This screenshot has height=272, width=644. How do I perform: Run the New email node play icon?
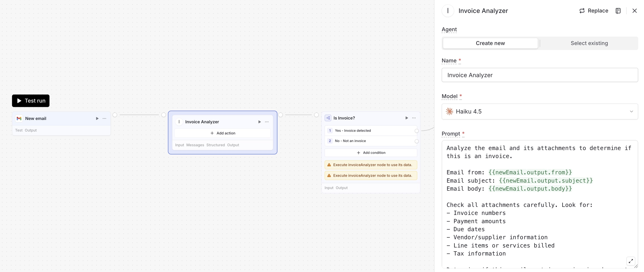click(x=97, y=118)
